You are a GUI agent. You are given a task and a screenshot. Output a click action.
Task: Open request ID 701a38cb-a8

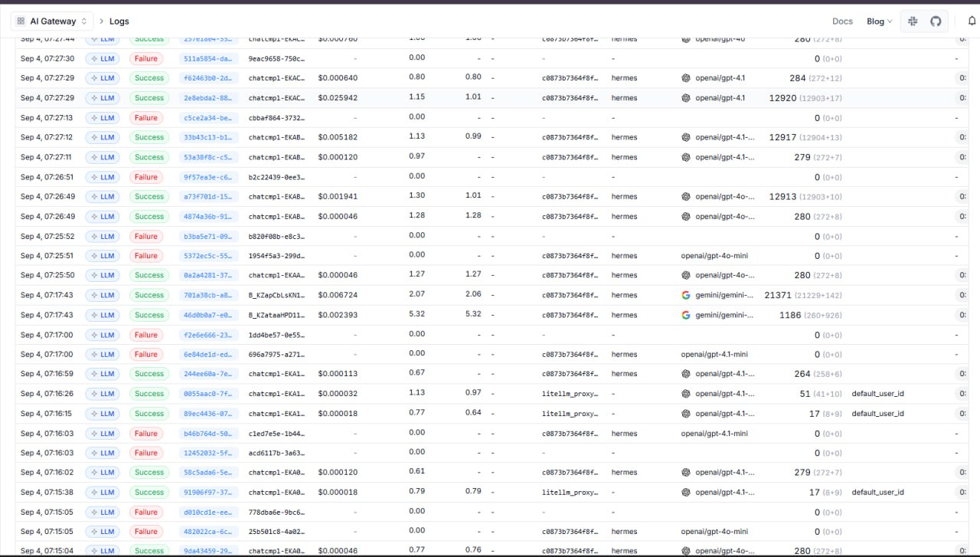(x=209, y=295)
